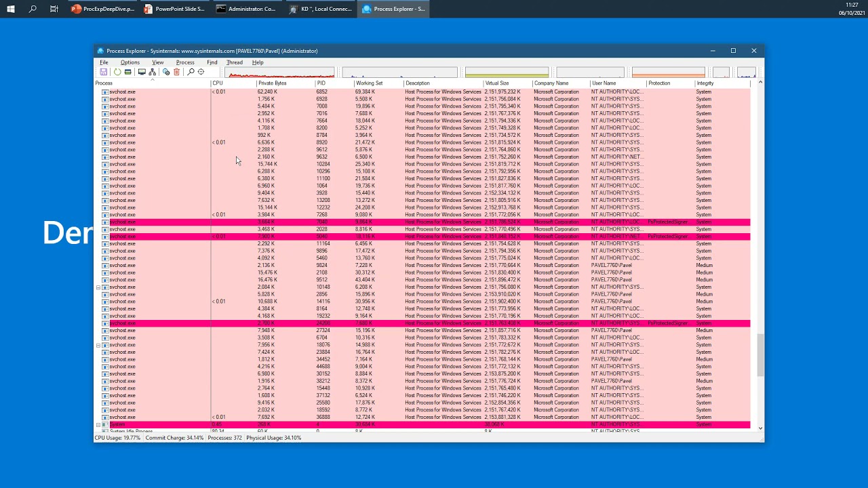This screenshot has width=868, height=488.
Task: Switch to KD Local Connection taskbar item
Action: pyautogui.click(x=320, y=9)
